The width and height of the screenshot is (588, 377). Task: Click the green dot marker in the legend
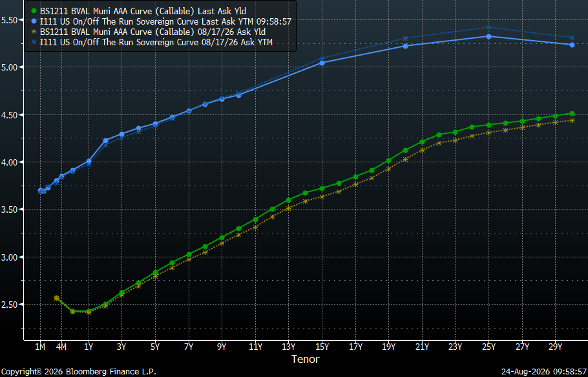[x=34, y=11]
